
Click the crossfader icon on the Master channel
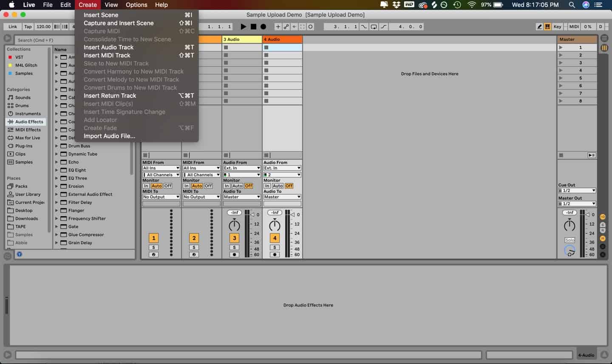(569, 251)
